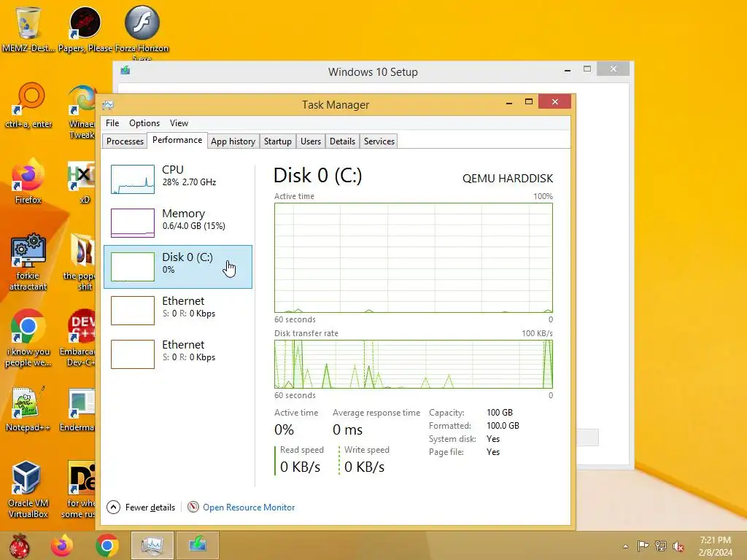Click the Write speed 0 KB/s value

365,467
